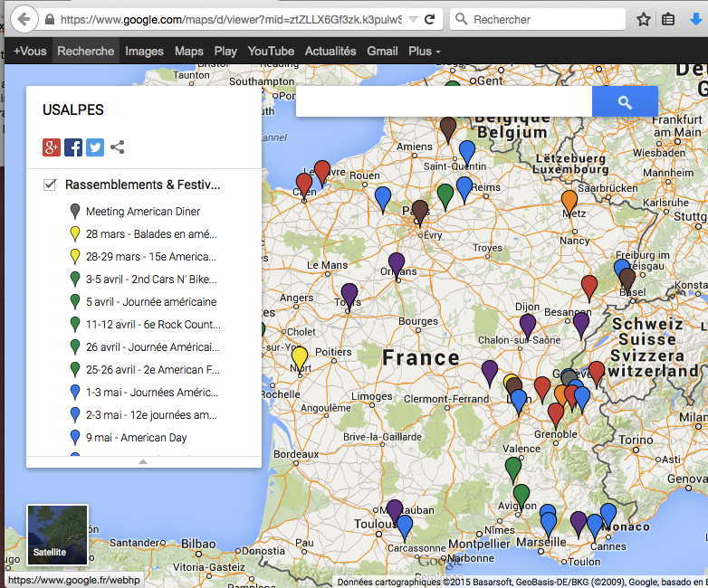Click the map search input field
This screenshot has height=588, width=708.
(444, 102)
